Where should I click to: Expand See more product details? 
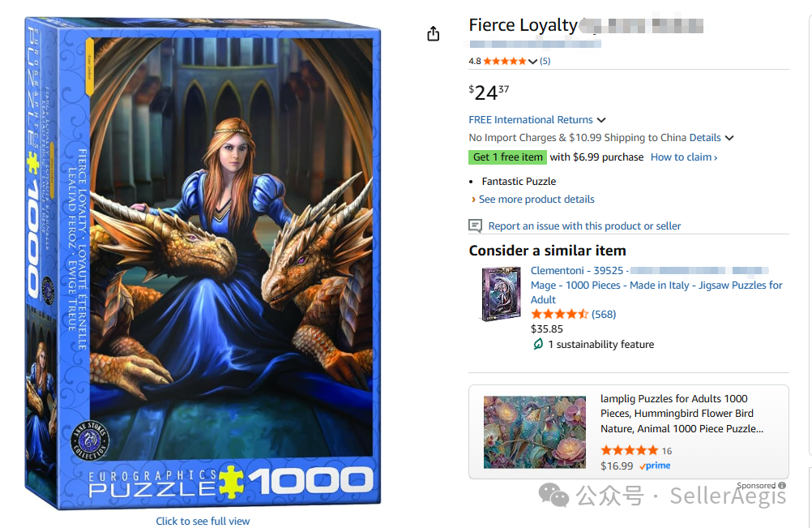click(x=536, y=199)
